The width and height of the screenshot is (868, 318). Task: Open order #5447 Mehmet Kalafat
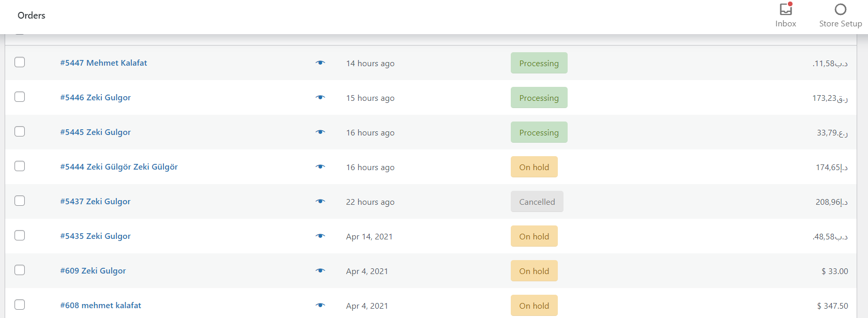click(x=103, y=63)
